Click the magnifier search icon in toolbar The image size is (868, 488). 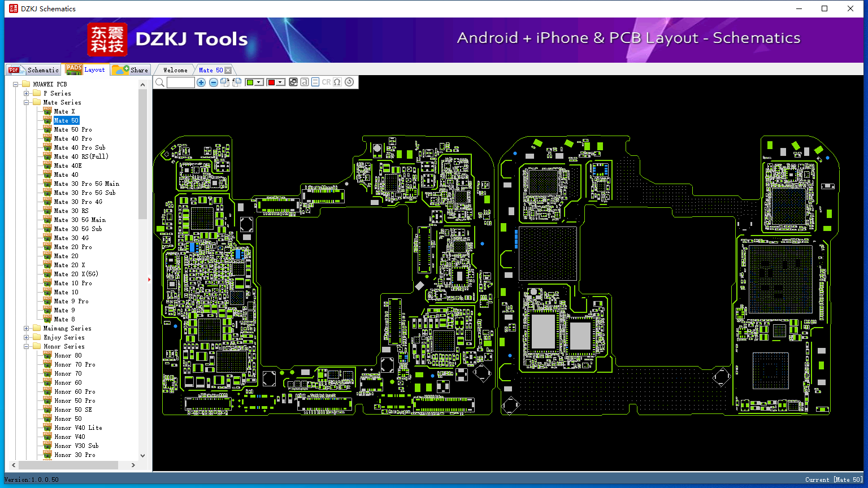160,82
